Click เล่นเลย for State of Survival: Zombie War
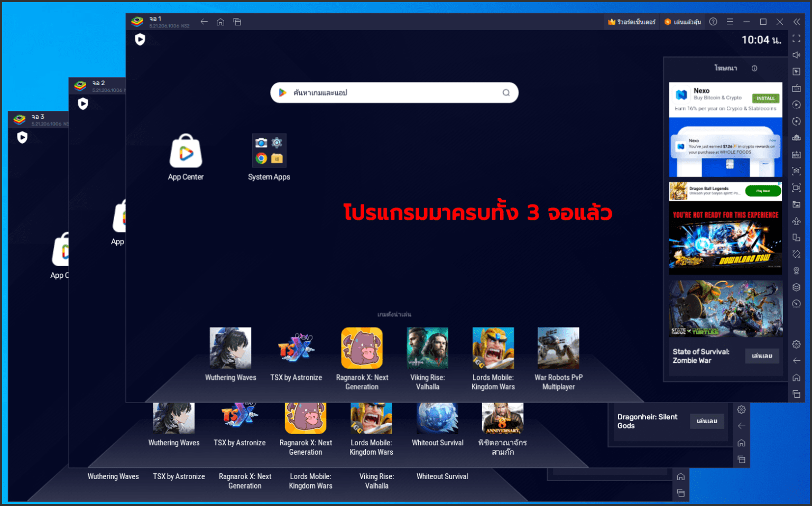The image size is (812, 506). 762,356
